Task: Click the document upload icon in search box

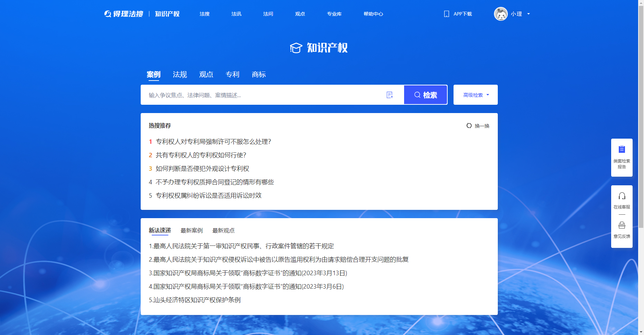Action: point(390,95)
